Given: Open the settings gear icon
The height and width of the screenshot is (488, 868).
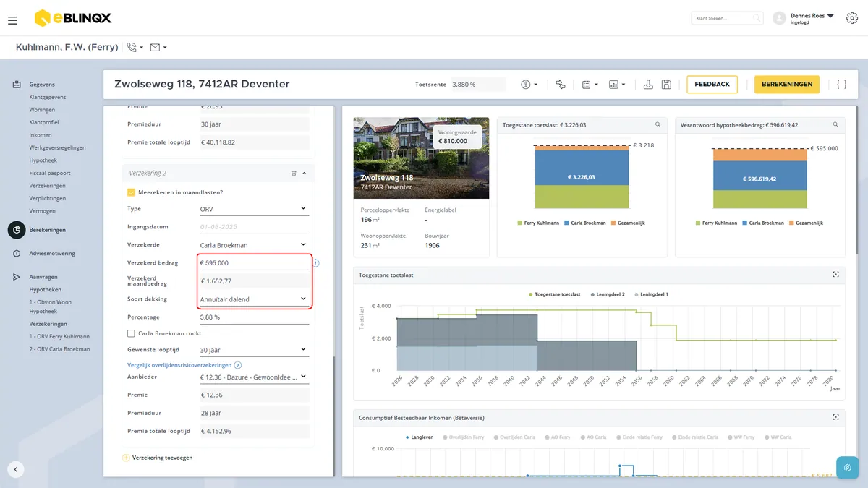Looking at the screenshot, I should [851, 19].
